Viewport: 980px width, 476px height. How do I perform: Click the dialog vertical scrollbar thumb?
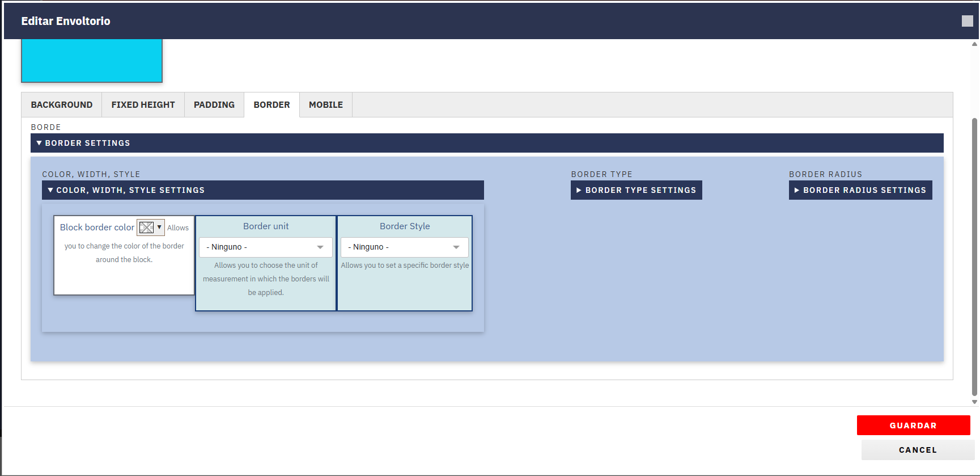(975, 256)
